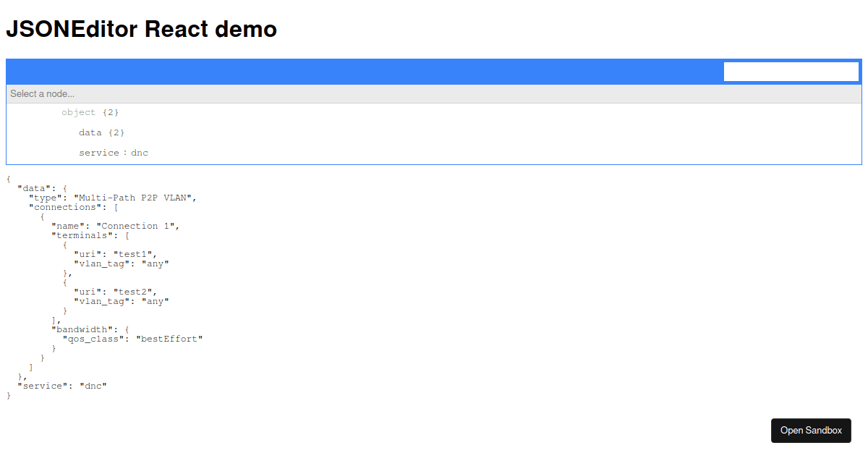Click the search field in the blue menu bar
868x456 pixels.
(791, 72)
